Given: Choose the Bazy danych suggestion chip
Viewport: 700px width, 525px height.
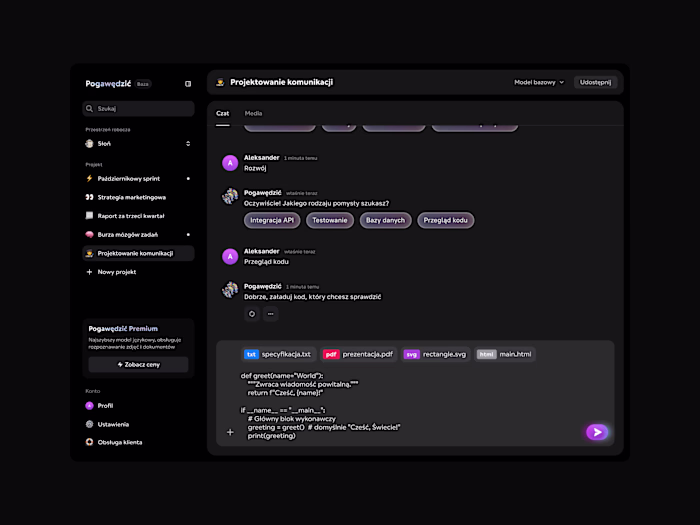Looking at the screenshot, I should [x=385, y=220].
